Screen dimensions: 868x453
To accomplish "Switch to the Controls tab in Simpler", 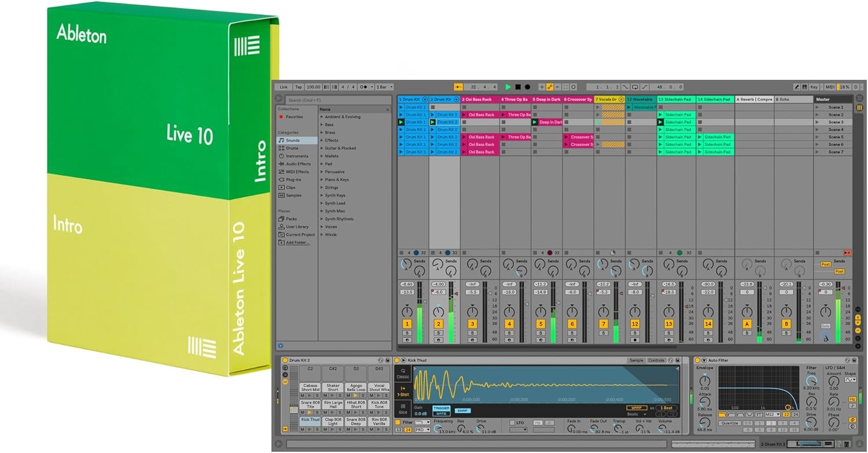I will 656,360.
